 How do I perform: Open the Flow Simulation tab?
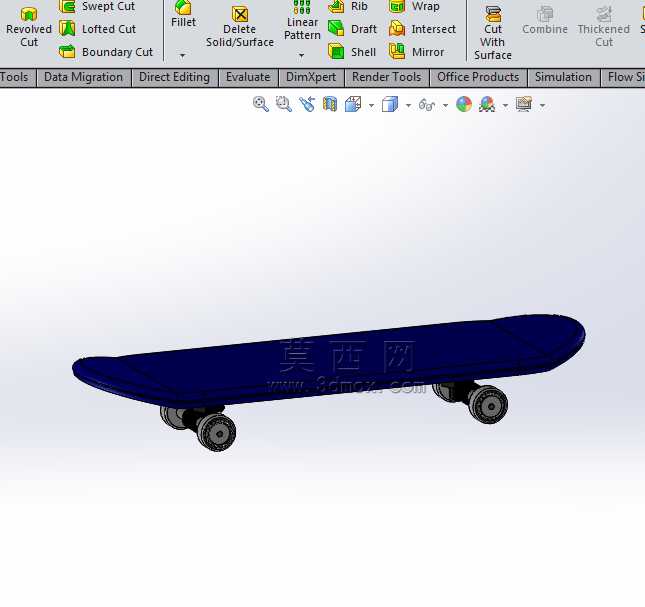[x=624, y=77]
